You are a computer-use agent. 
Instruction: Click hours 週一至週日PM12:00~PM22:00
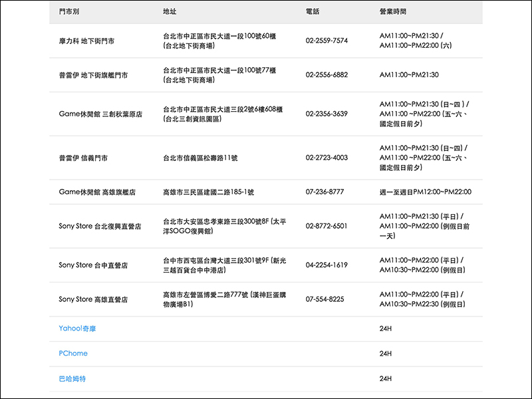click(426, 192)
